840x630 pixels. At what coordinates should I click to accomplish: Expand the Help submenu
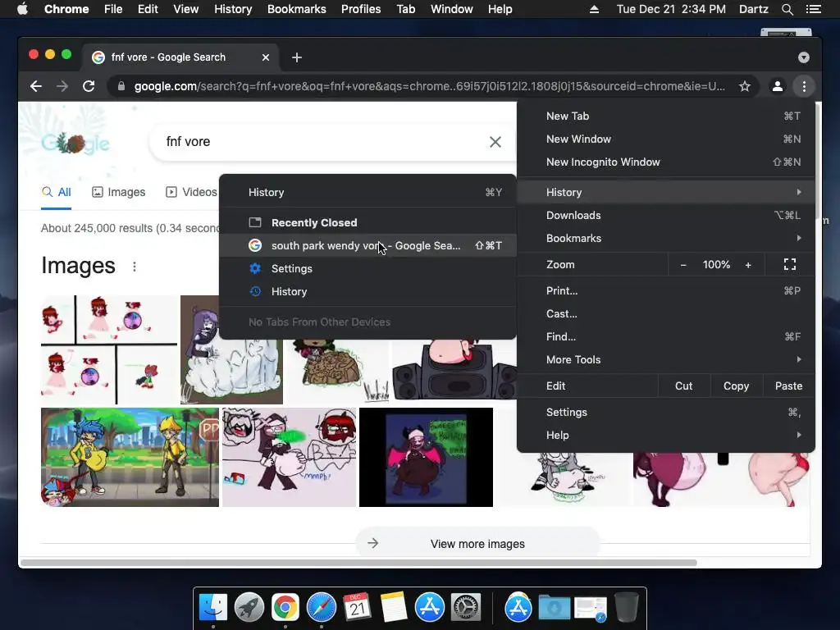coord(666,436)
